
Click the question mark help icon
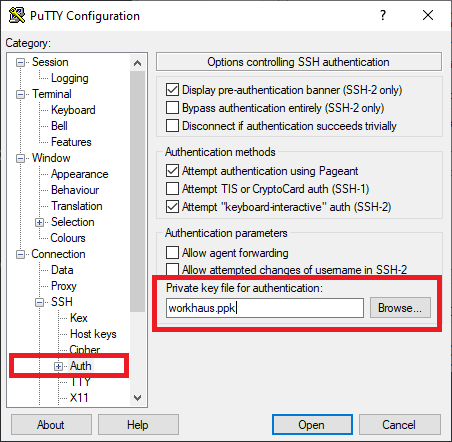click(383, 15)
